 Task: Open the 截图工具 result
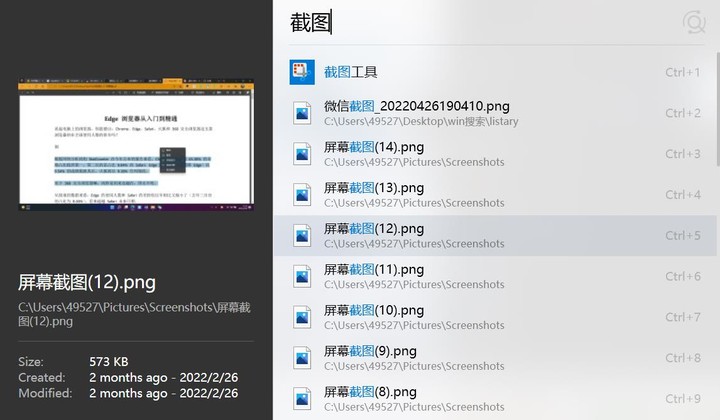351,72
